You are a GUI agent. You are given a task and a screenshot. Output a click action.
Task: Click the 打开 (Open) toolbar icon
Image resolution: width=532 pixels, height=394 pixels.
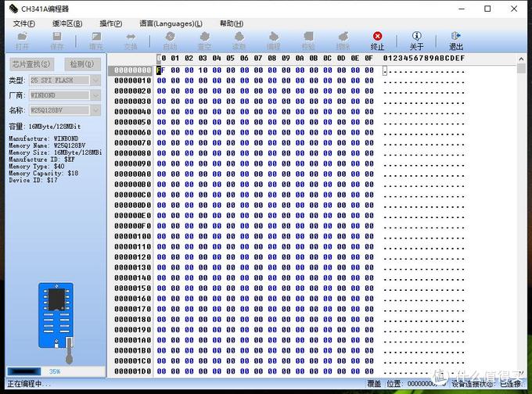tap(22, 40)
